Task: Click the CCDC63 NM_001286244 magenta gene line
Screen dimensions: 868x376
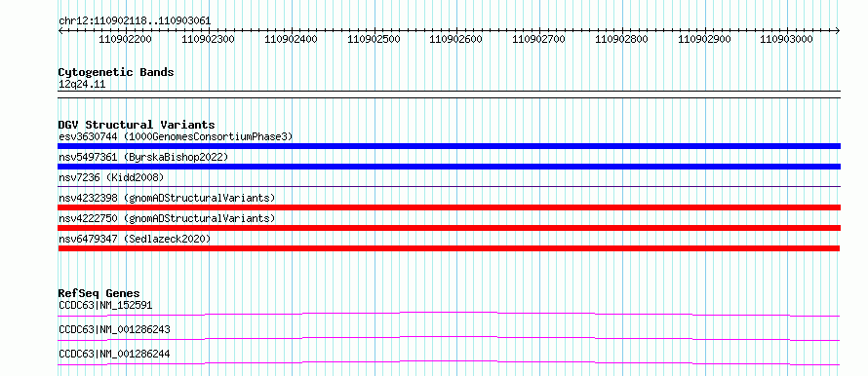Action: (x=449, y=362)
